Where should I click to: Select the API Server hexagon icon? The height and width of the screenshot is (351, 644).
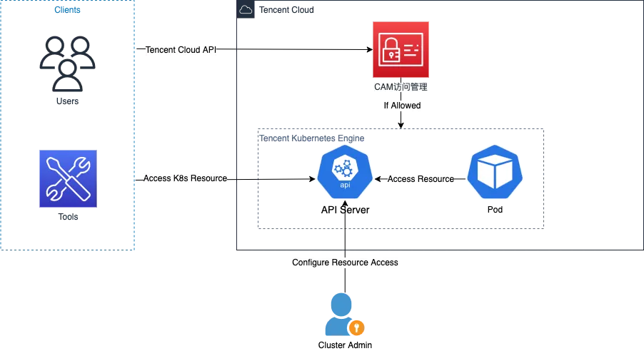pyautogui.click(x=345, y=172)
